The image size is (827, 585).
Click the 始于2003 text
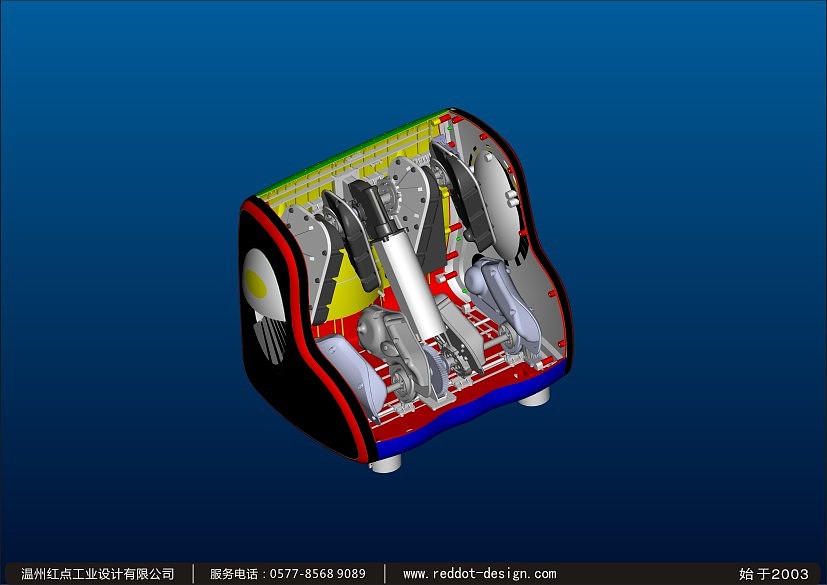(x=773, y=573)
